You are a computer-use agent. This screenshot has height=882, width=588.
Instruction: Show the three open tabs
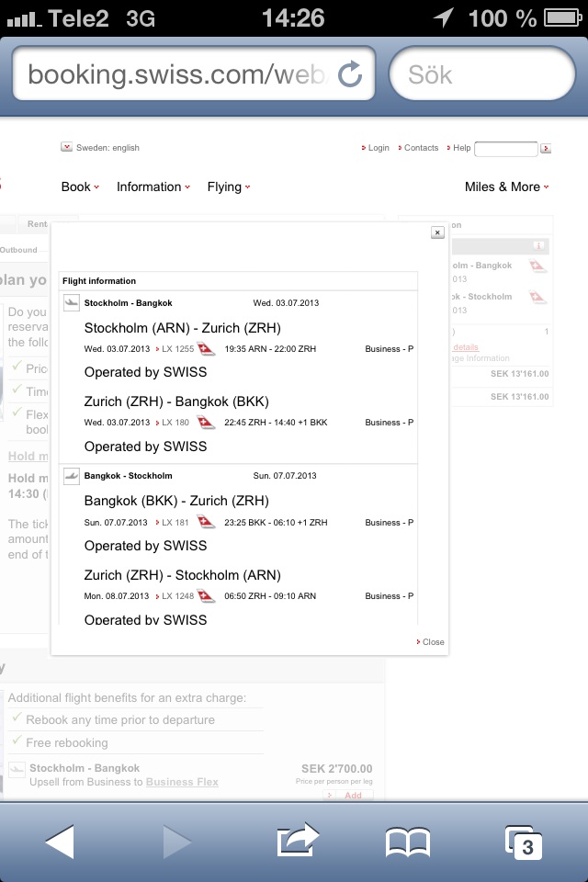pyautogui.click(x=524, y=841)
